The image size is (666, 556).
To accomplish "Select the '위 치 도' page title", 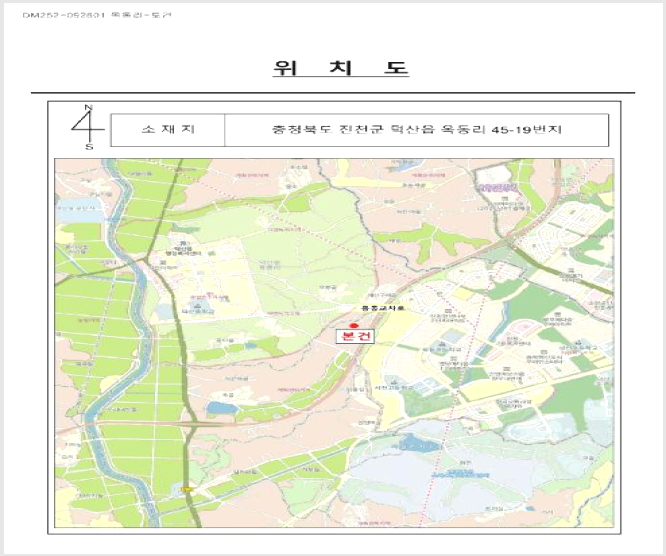I will pos(341,69).
